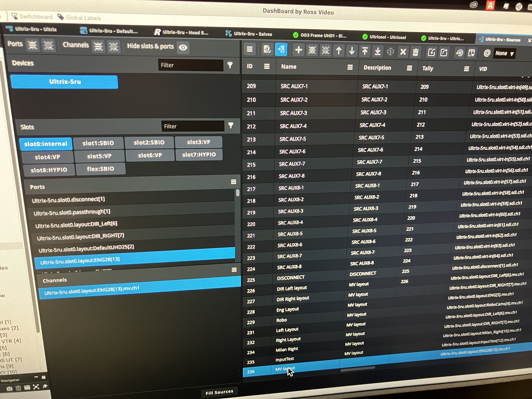Toggle the eye icon for Hide slots & ports
Screen dimensions: 532x399
point(183,48)
